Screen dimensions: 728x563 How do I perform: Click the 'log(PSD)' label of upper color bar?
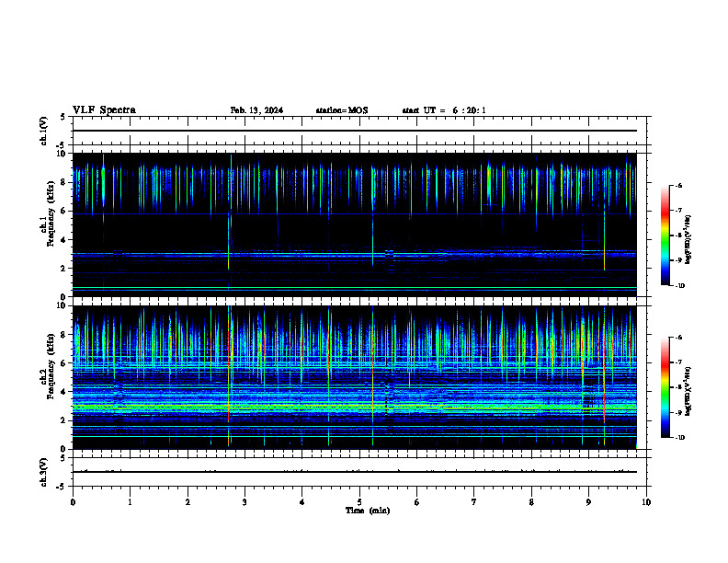pyautogui.click(x=688, y=239)
